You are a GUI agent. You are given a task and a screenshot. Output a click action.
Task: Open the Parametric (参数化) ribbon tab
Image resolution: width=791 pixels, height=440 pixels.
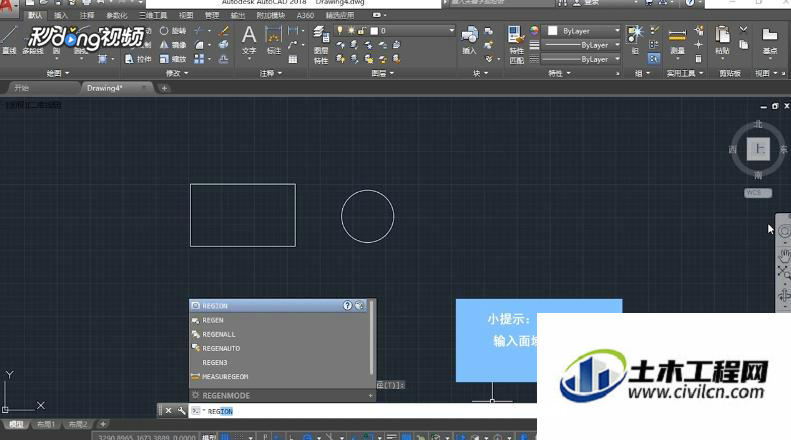(x=117, y=16)
